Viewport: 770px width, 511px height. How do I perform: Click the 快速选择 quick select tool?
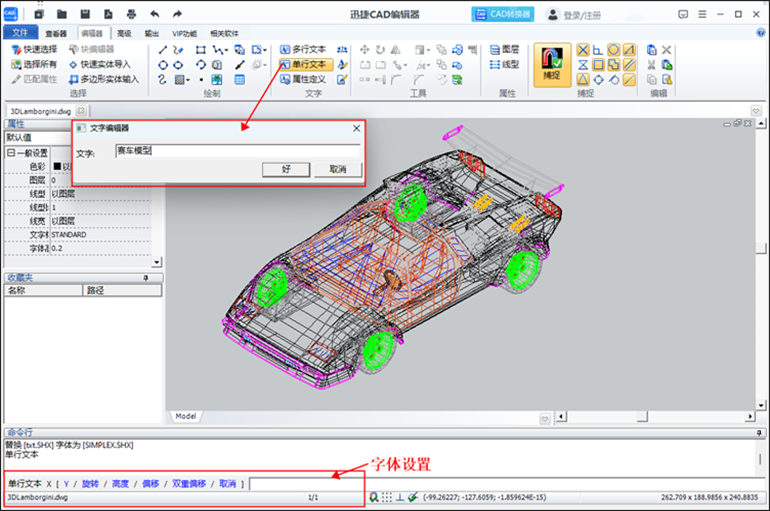tap(34, 50)
